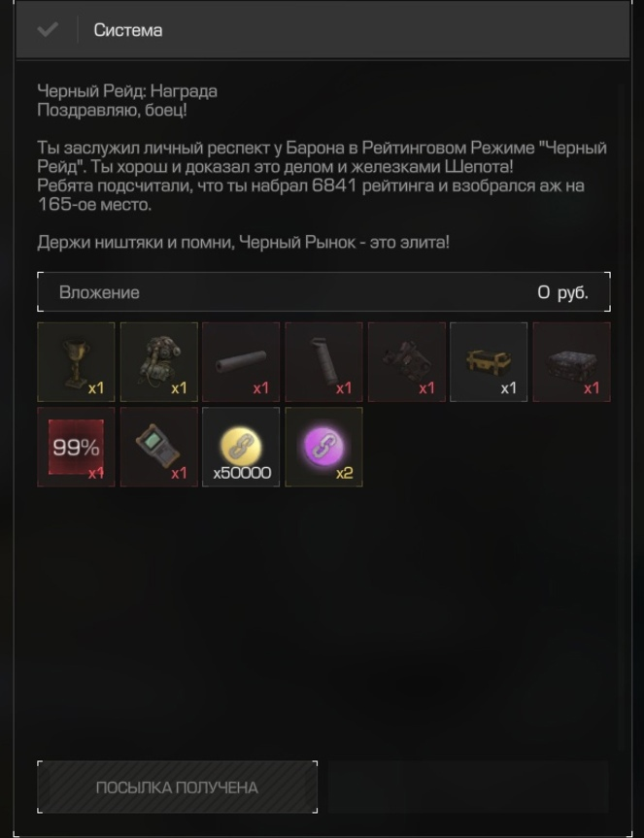Toggle the checkmark beside Система
The height and width of the screenshot is (838, 644).
pos(48,29)
